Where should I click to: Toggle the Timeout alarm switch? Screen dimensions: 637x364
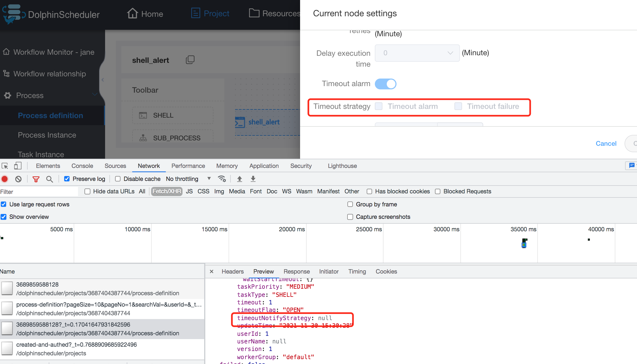pos(386,84)
